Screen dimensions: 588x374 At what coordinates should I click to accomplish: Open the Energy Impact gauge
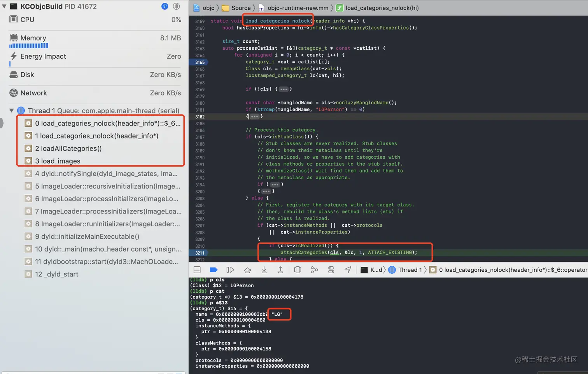click(95, 58)
